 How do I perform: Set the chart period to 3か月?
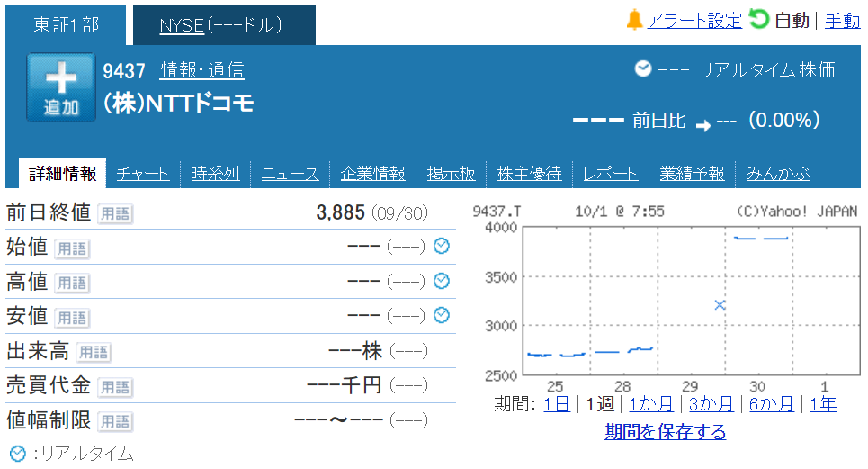[x=711, y=404]
